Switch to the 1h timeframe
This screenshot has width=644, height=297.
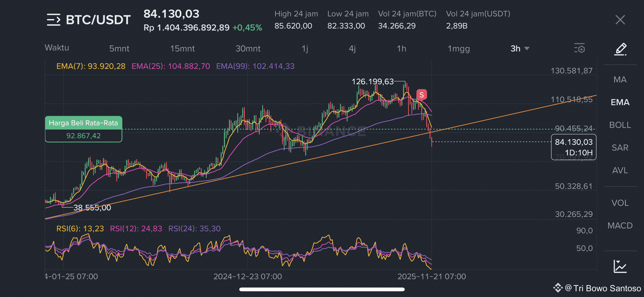[x=402, y=48]
